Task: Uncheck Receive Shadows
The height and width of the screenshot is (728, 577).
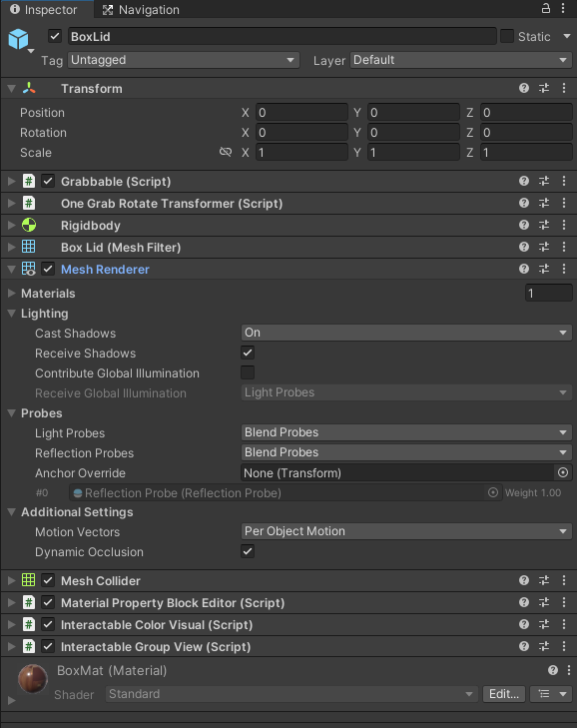Action: point(248,353)
